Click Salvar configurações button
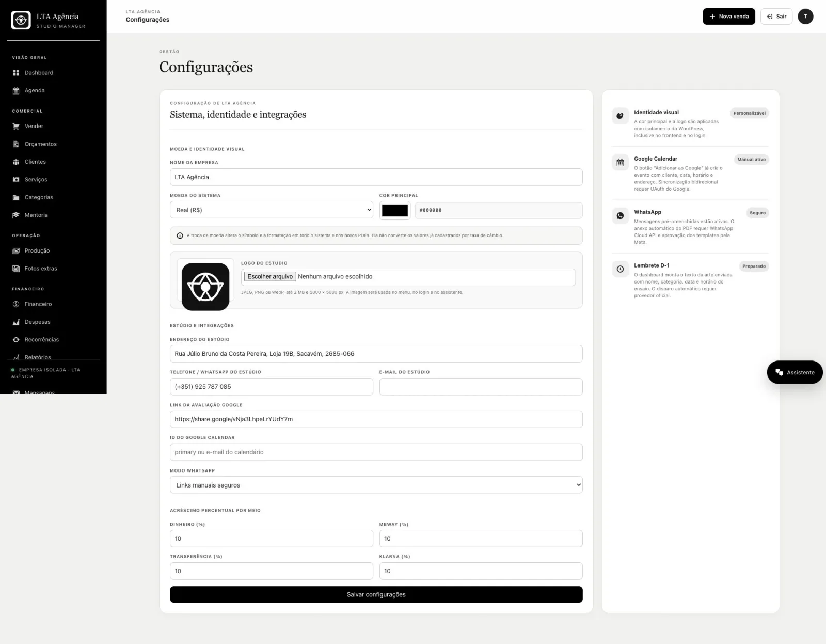826x644 pixels. [376, 594]
